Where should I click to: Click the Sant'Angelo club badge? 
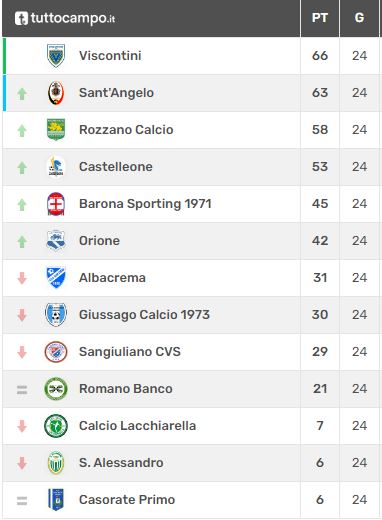click(x=56, y=93)
